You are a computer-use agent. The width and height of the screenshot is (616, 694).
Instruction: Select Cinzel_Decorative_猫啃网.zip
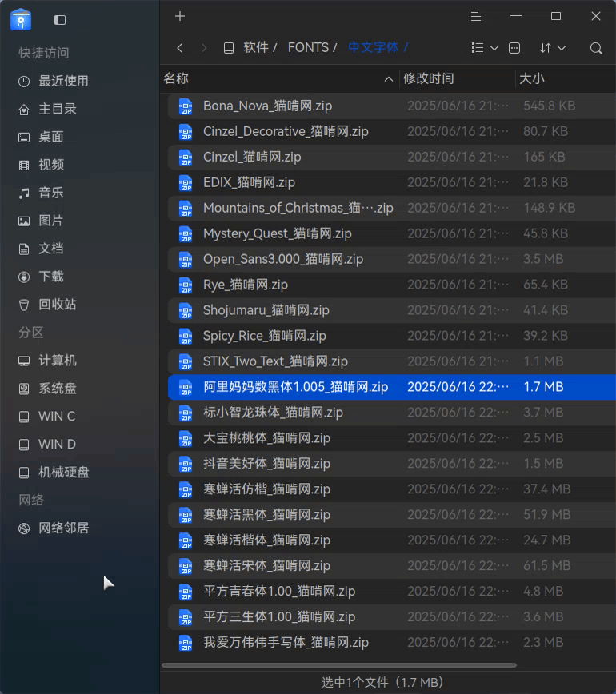tap(392, 131)
